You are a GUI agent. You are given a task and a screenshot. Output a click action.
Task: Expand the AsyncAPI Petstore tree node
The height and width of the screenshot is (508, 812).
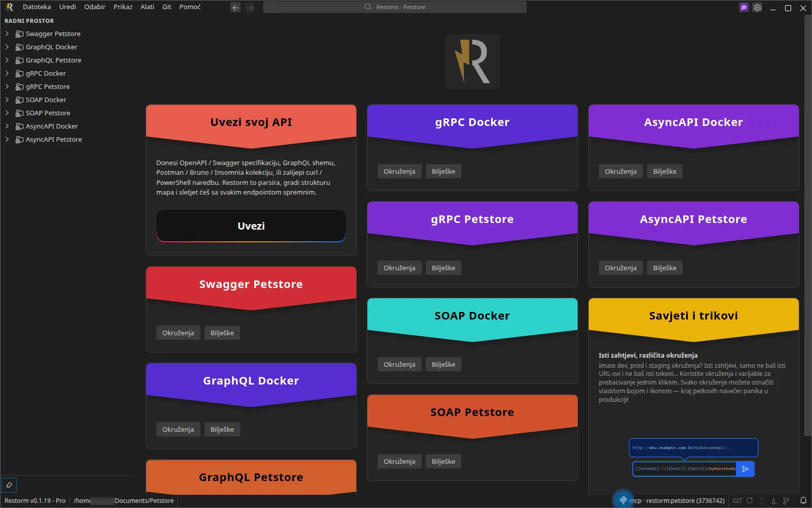click(x=7, y=139)
